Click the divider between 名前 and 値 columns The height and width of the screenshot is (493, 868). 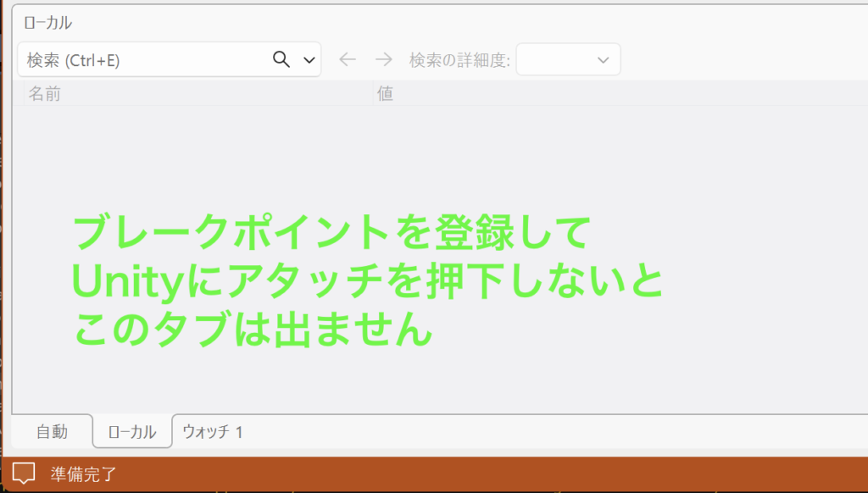373,93
